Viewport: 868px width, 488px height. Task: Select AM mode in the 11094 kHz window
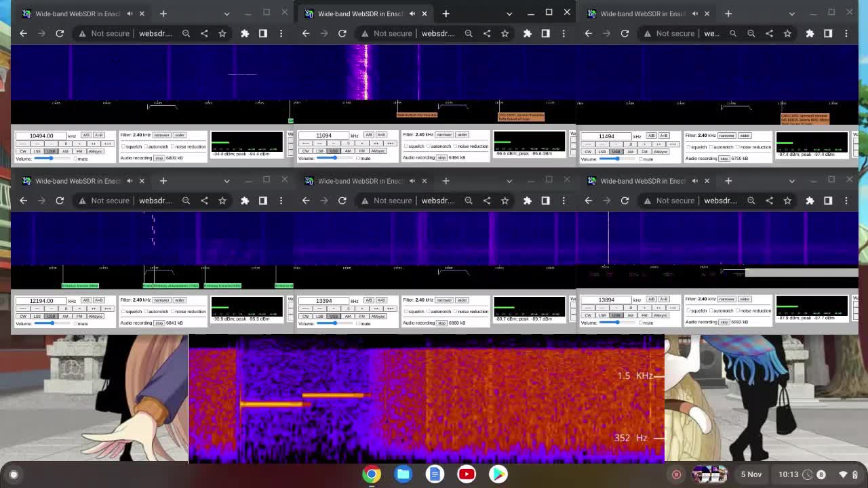pos(348,151)
